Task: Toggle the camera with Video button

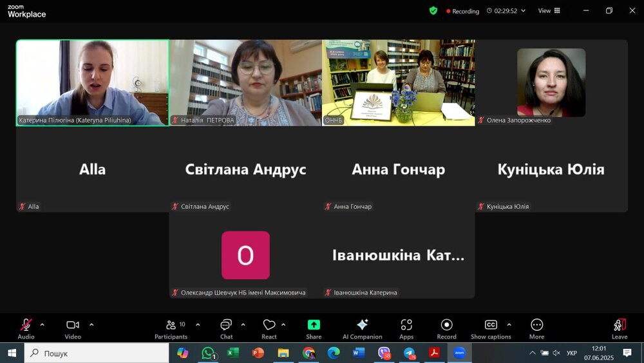Action: pos(73,328)
